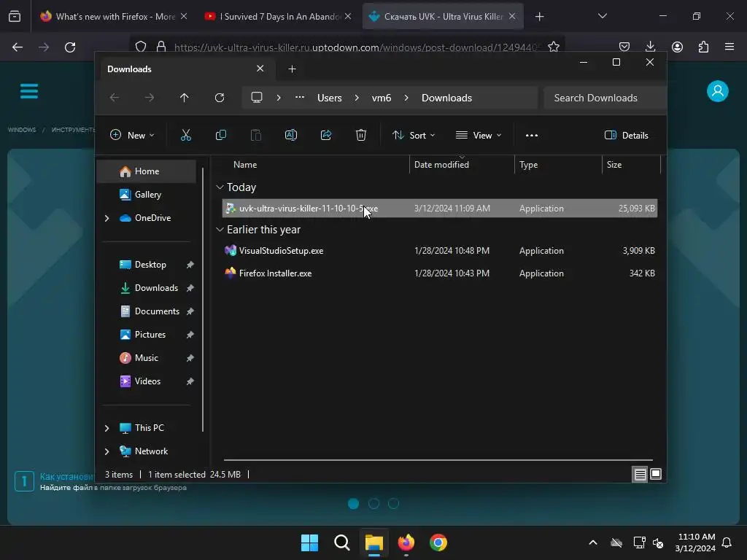Image resolution: width=747 pixels, height=560 pixels.
Task: Click the Cut scissors icon in Explorer toolbar
Action: tap(186, 135)
